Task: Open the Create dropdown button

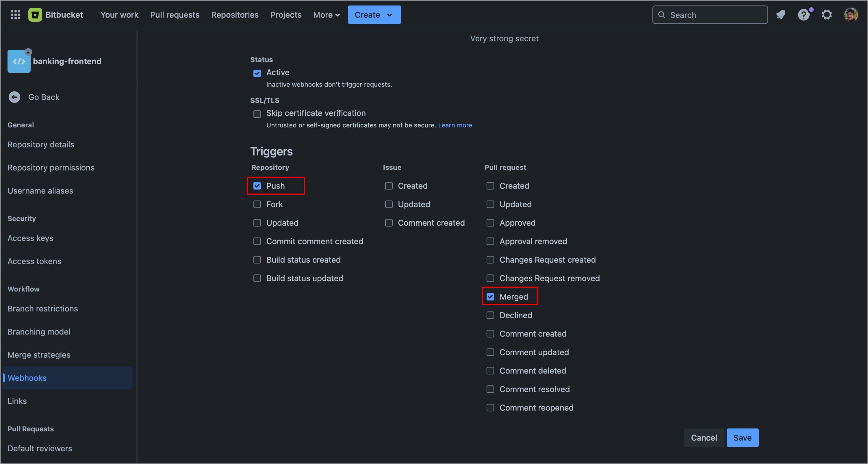Action: click(x=374, y=15)
